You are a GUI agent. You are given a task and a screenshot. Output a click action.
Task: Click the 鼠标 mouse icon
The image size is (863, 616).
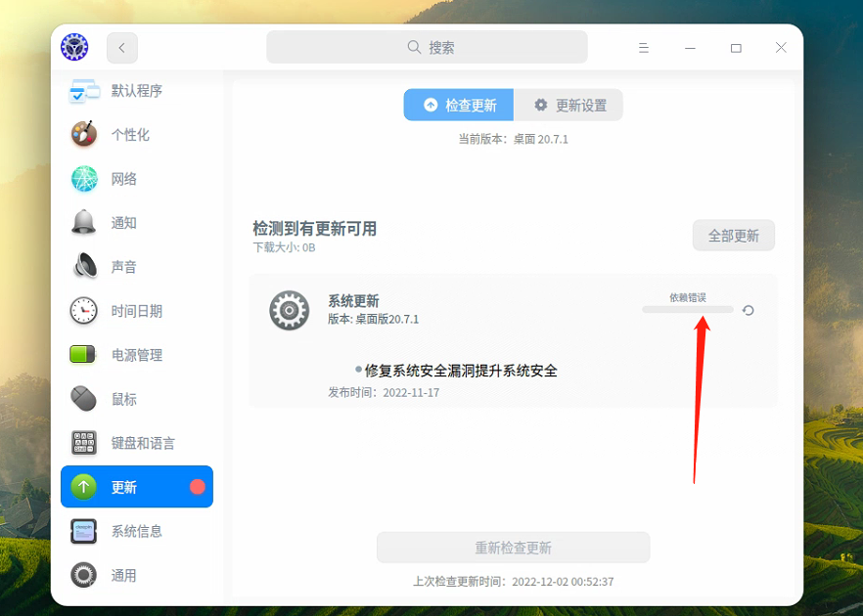pyautogui.click(x=83, y=398)
